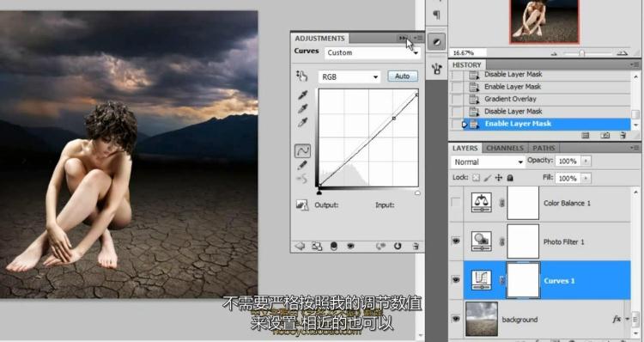Delete adjustment using the Adjustments trash icon
This screenshot has width=644, height=342.
pos(416,246)
